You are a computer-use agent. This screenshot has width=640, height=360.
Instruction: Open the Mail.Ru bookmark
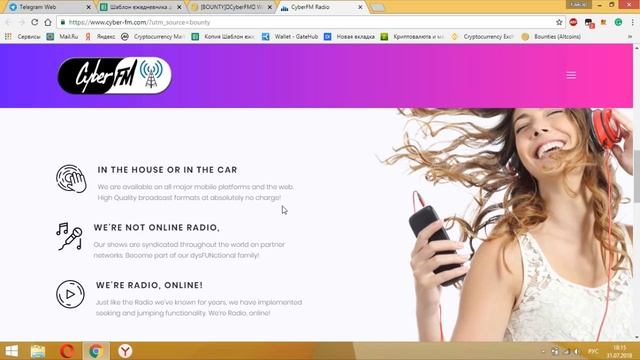click(62, 36)
